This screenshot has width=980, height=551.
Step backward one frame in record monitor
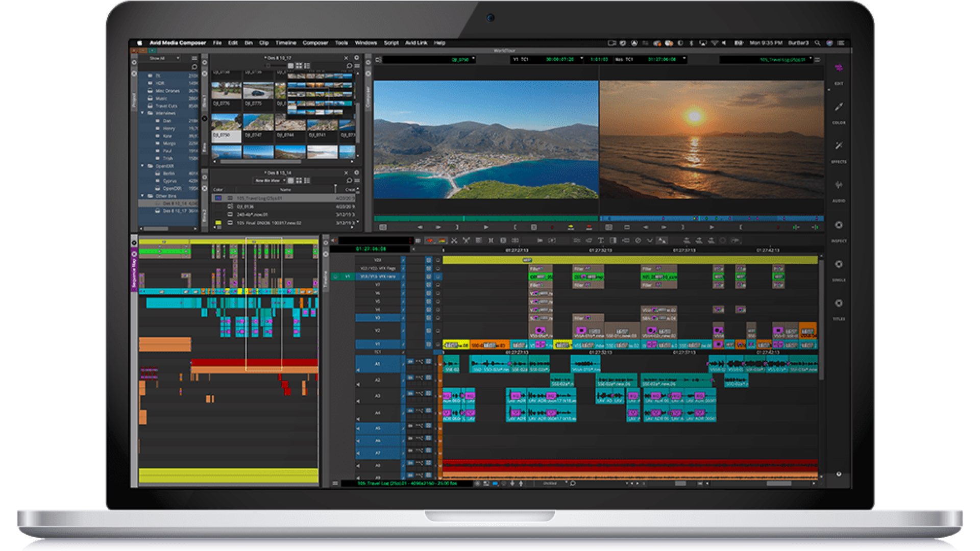coord(646,227)
